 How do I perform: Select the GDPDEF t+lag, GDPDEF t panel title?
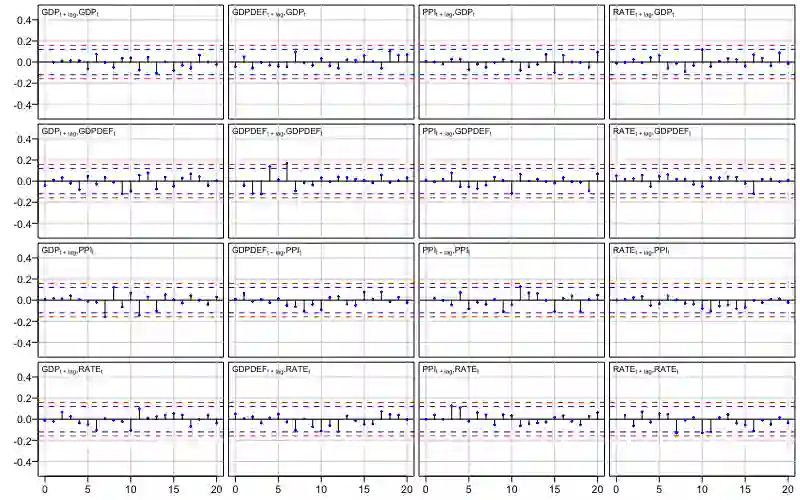pyautogui.click(x=278, y=132)
